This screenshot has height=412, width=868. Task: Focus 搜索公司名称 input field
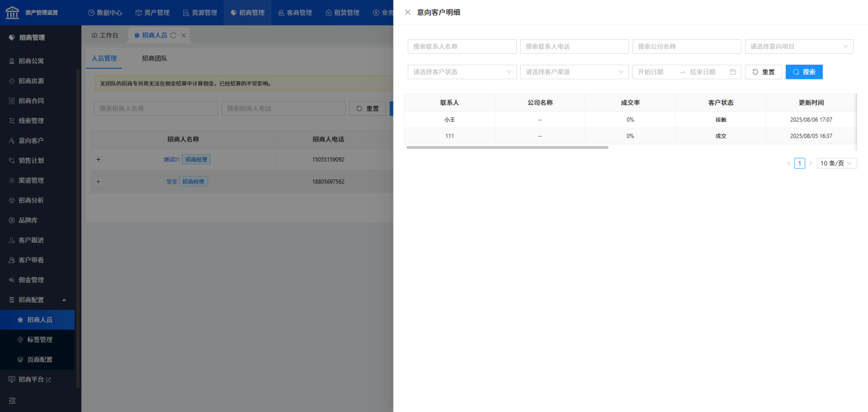click(687, 46)
